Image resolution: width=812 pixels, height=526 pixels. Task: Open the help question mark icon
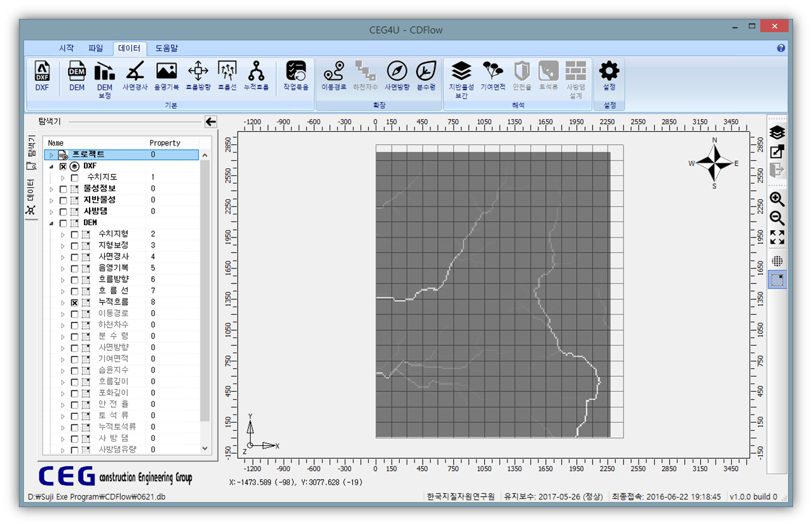pyautogui.click(x=781, y=48)
